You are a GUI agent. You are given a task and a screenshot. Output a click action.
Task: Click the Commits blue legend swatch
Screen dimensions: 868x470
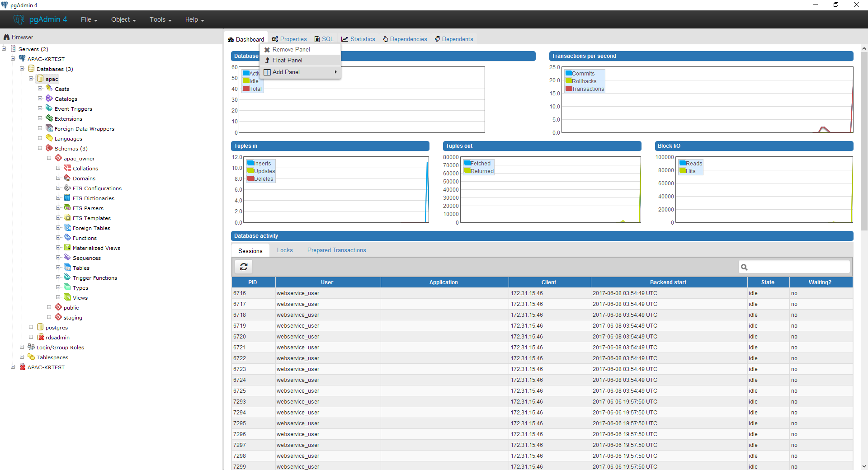coord(569,73)
